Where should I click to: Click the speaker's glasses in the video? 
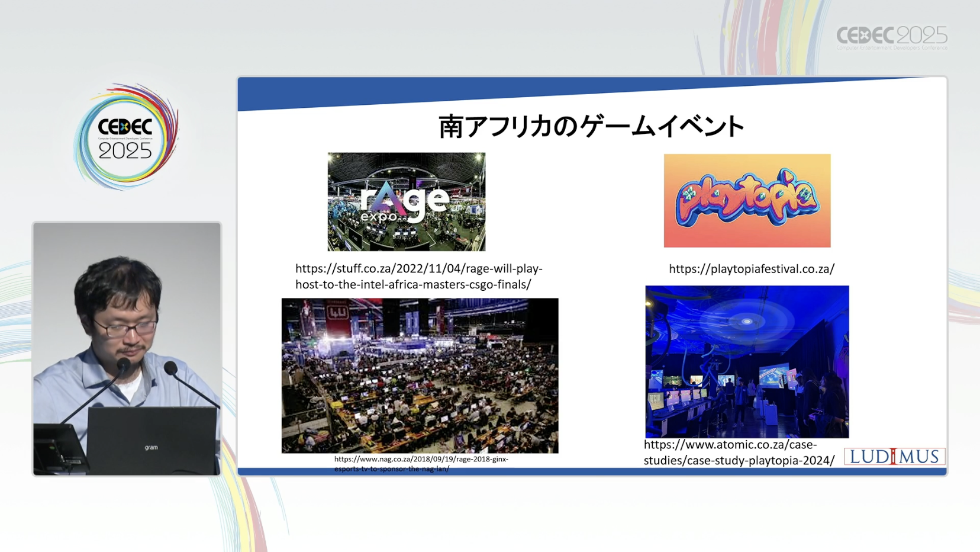(x=124, y=326)
